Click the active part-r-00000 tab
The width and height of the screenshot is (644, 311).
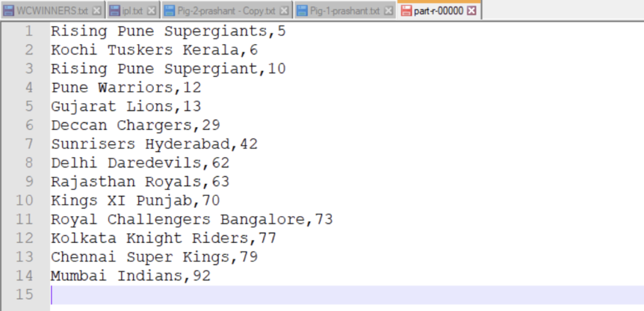coord(438,11)
